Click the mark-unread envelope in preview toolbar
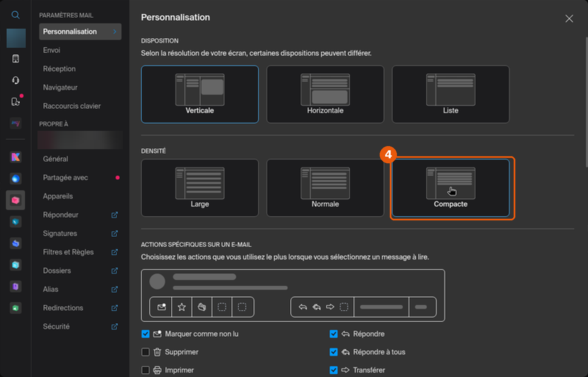The height and width of the screenshot is (377, 588). [x=161, y=307]
